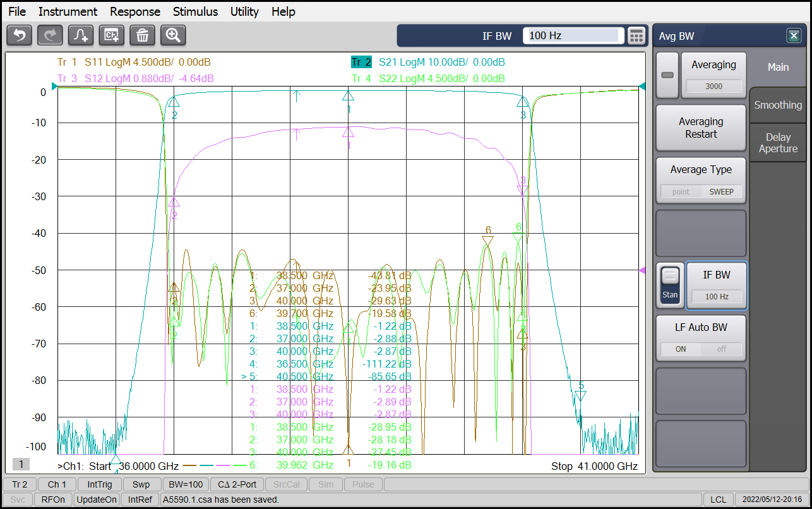Open the Delay Aperture tab
The width and height of the screenshot is (812, 509).
tap(778, 143)
